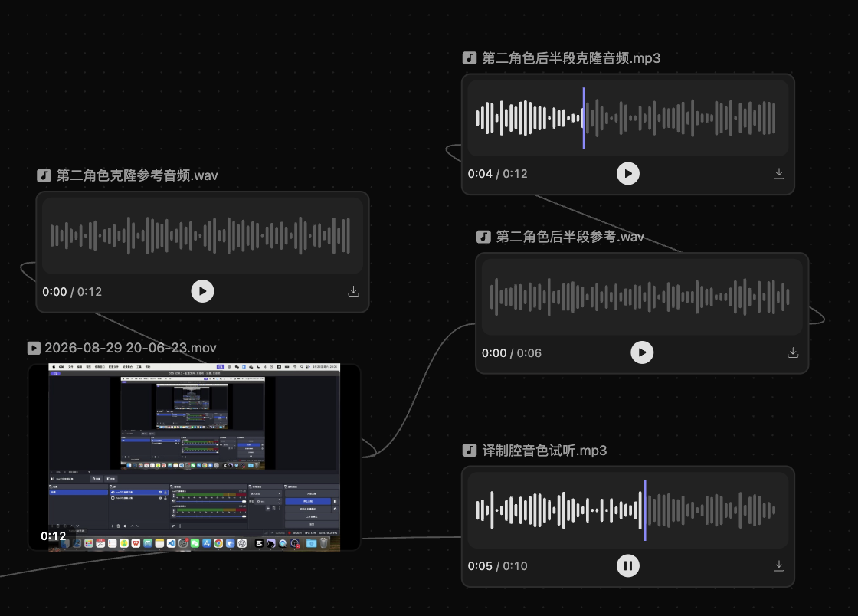Click 0:00 / 0:06 time readout
The height and width of the screenshot is (616, 858).
click(x=512, y=353)
